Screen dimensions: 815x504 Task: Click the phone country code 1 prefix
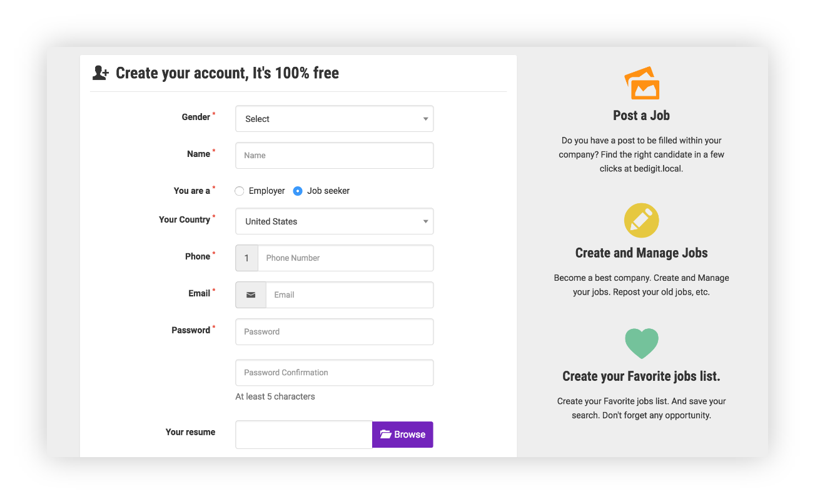pyautogui.click(x=247, y=258)
